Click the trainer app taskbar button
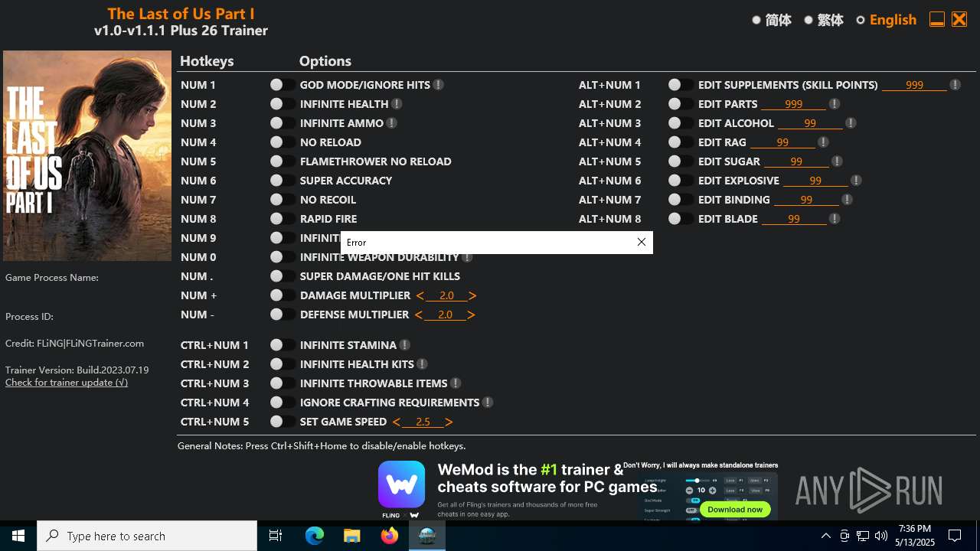 [427, 536]
